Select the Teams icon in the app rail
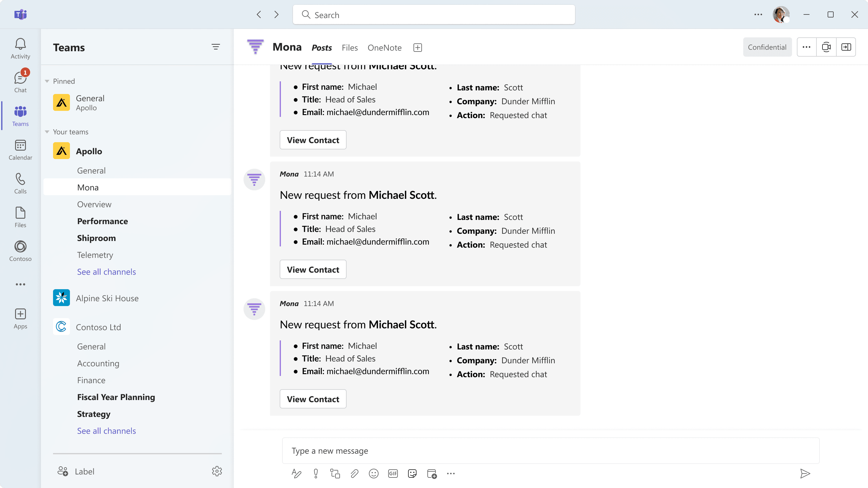This screenshot has height=488, width=868. pos(20,116)
